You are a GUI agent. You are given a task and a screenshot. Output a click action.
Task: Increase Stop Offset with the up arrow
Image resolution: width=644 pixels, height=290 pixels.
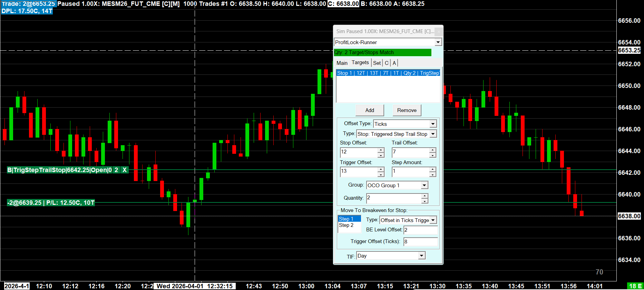(x=381, y=150)
